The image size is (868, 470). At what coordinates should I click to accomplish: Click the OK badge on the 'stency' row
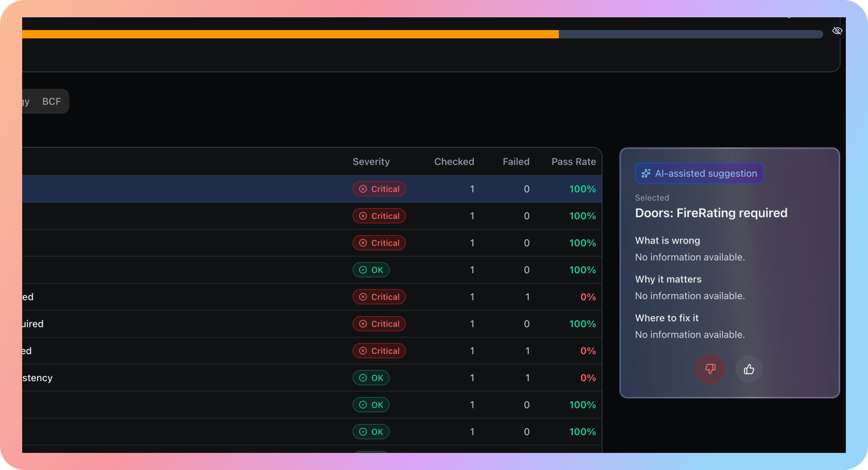(x=371, y=378)
